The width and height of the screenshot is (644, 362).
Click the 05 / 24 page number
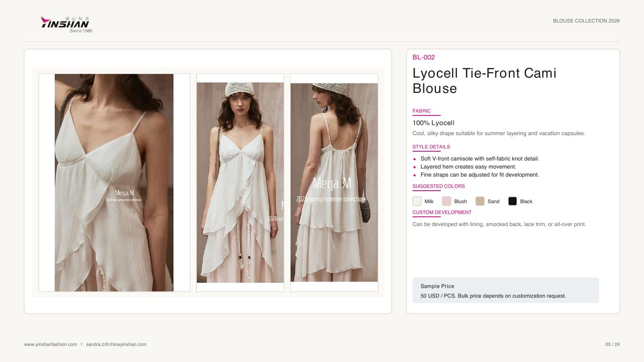[613, 344]
